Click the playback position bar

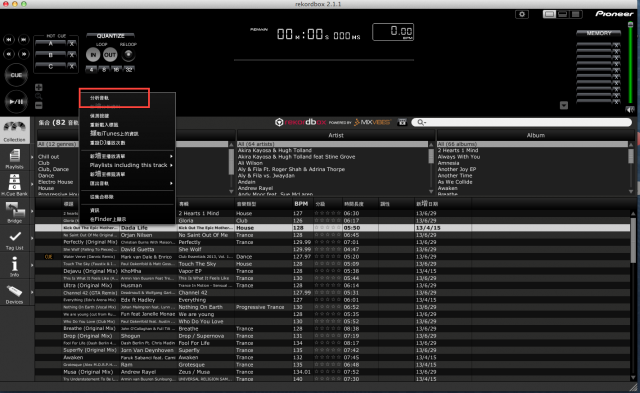(x=324, y=60)
